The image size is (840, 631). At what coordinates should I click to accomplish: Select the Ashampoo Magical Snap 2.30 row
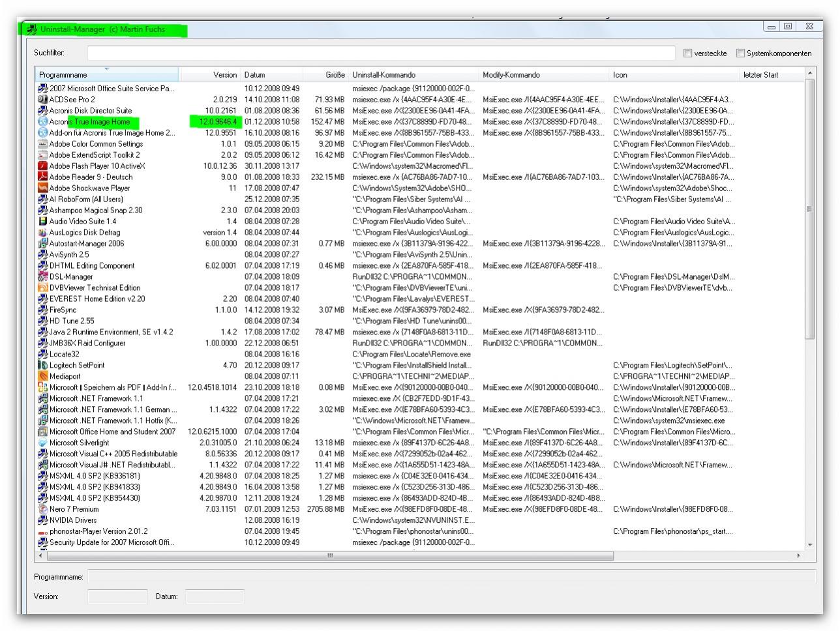click(420, 211)
